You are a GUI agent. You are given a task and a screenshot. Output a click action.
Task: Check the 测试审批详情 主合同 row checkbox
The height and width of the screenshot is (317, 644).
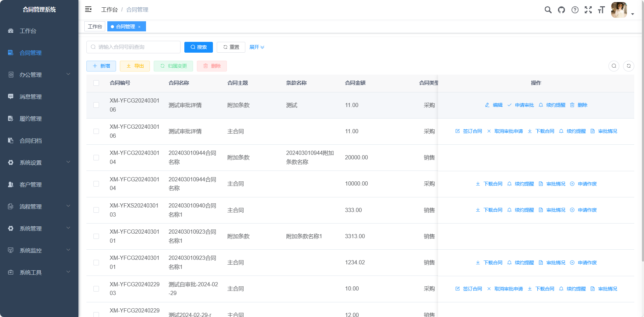click(96, 131)
